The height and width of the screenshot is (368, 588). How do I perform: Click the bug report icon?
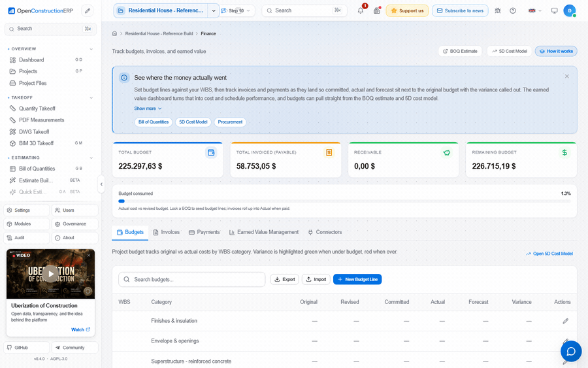(498, 10)
